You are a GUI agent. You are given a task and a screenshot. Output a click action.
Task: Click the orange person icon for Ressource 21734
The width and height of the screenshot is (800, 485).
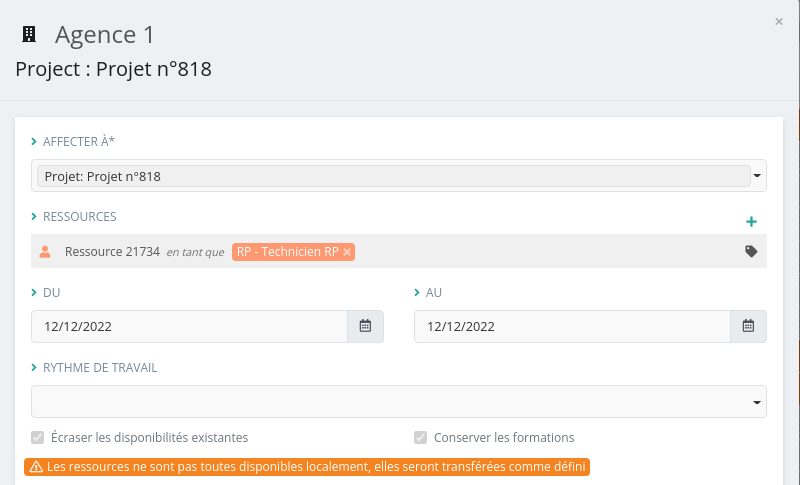(45, 251)
